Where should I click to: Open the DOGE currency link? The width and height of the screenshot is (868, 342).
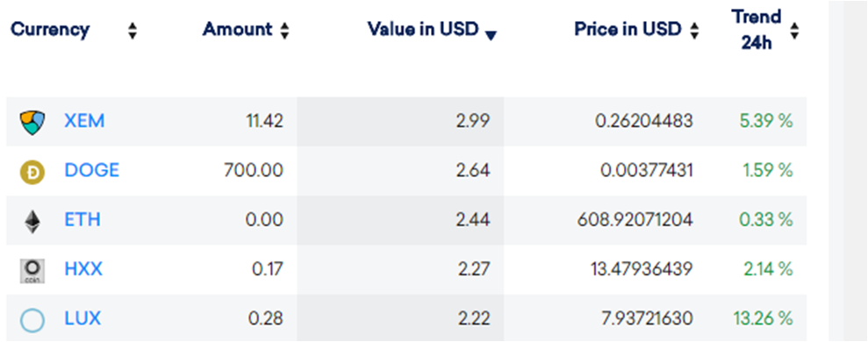(x=92, y=170)
